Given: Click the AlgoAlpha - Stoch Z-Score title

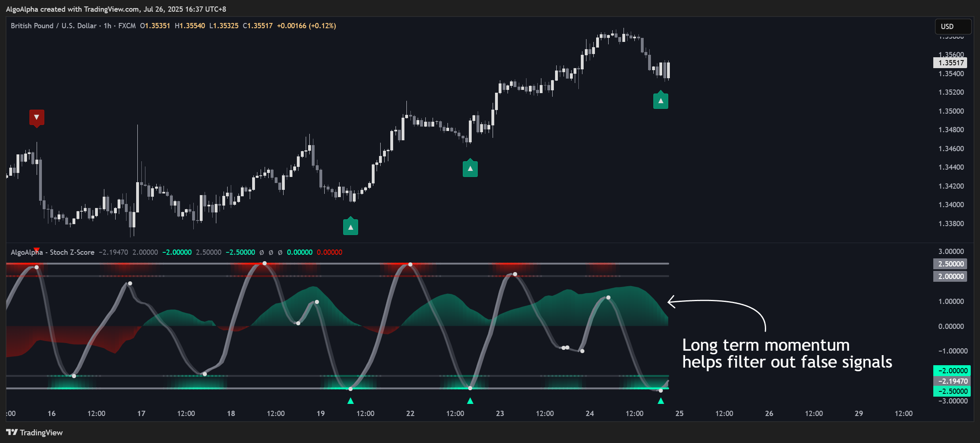Looking at the screenshot, I should pyautogui.click(x=52, y=252).
